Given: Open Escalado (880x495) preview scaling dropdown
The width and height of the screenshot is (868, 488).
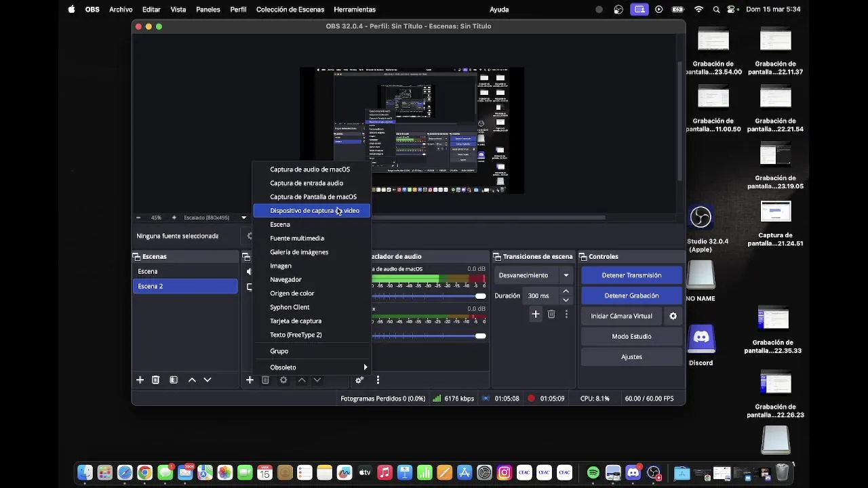Looking at the screenshot, I should tap(215, 218).
